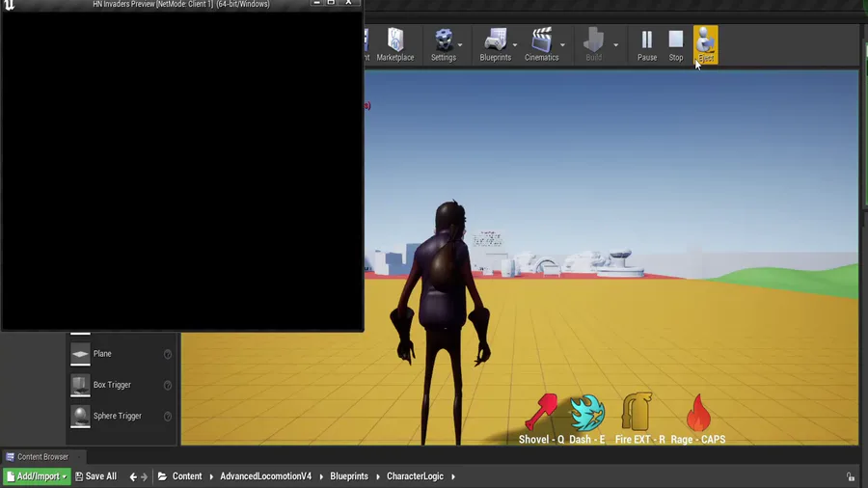Open the folder path picker icon
Image resolution: width=868 pixels, height=488 pixels.
162,476
